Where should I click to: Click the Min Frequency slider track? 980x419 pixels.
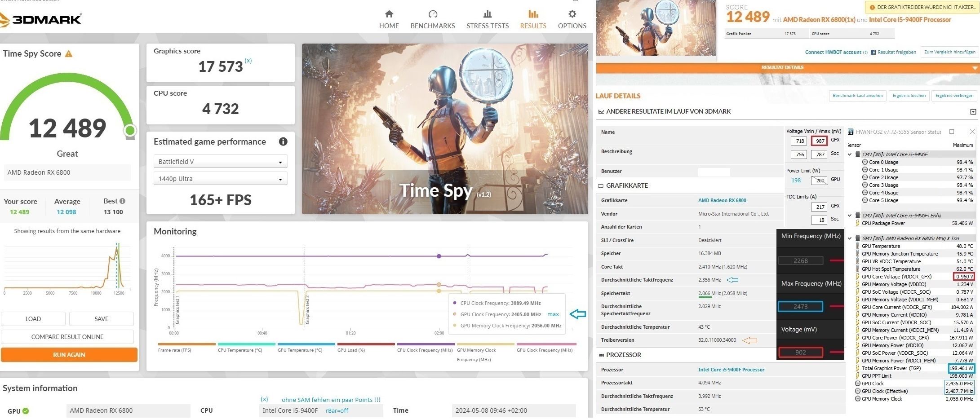tap(837, 260)
